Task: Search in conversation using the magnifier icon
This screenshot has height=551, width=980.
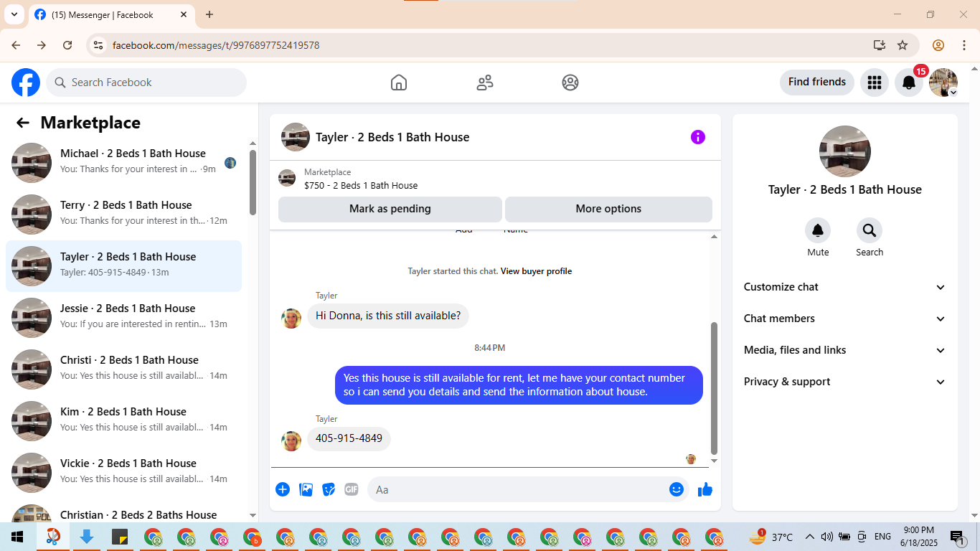Action: (x=870, y=230)
